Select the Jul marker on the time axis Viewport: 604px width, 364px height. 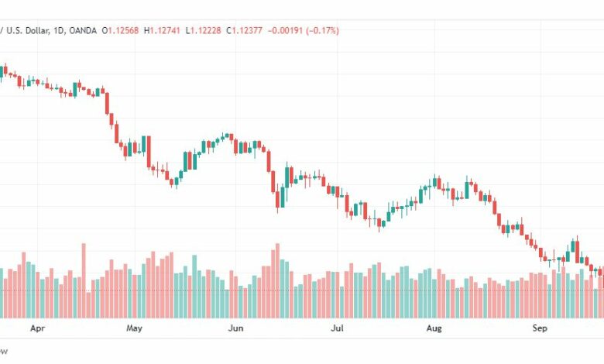tap(338, 328)
